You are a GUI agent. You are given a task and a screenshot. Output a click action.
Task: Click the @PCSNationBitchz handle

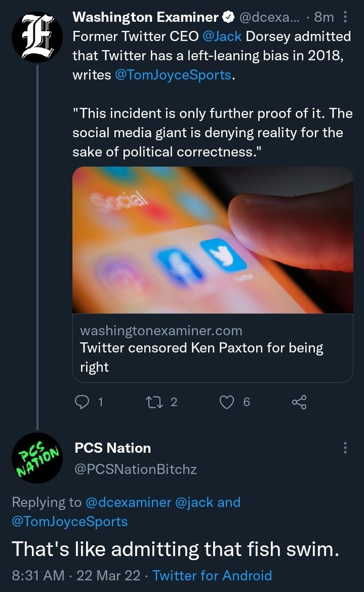pos(136,469)
